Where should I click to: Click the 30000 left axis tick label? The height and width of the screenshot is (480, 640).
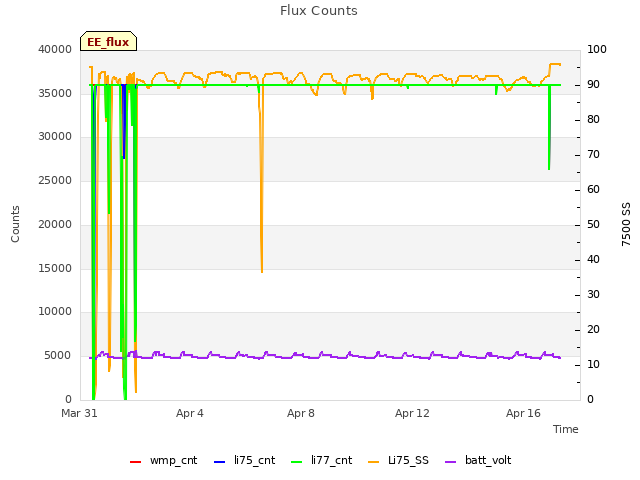[55, 137]
